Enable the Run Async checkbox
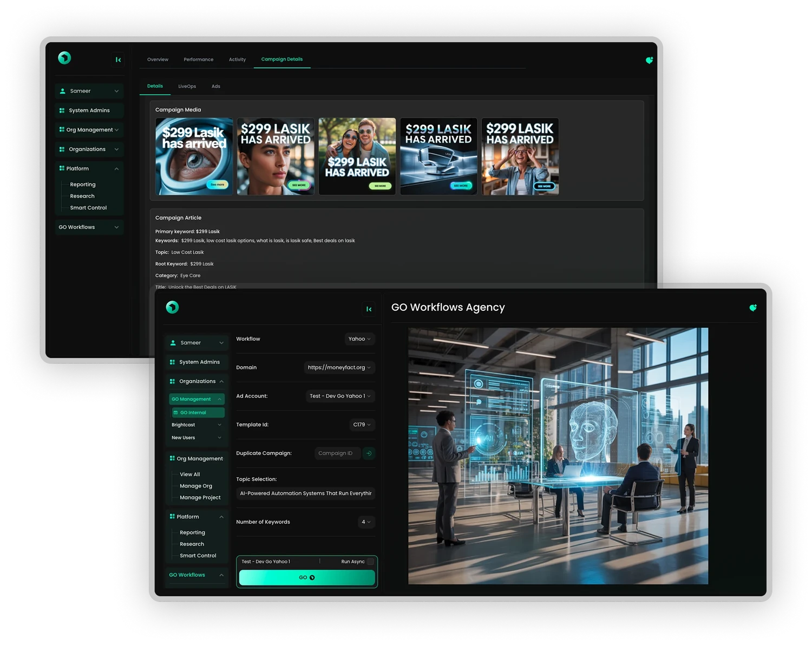The height and width of the screenshot is (645, 812). pyautogui.click(x=370, y=562)
